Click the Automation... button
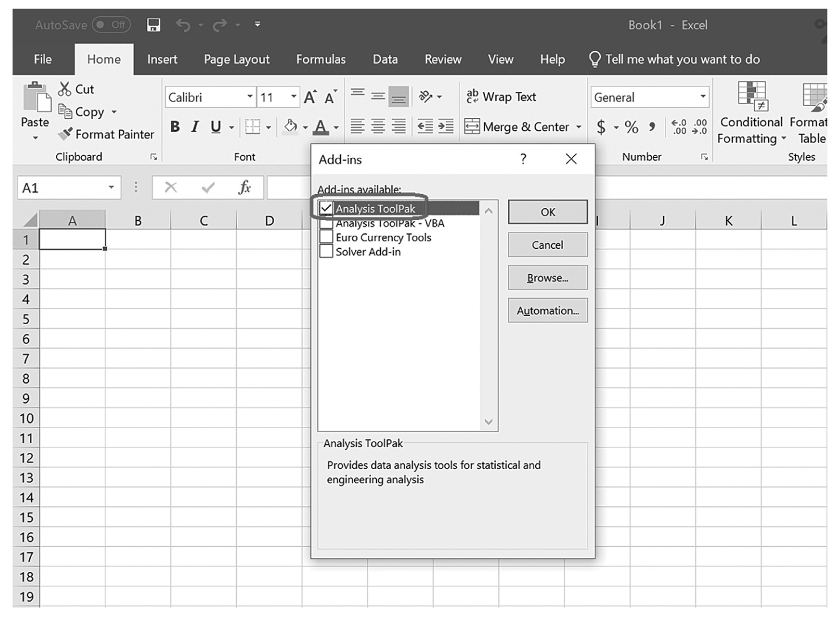This screenshot has width=840, height=620. [548, 311]
